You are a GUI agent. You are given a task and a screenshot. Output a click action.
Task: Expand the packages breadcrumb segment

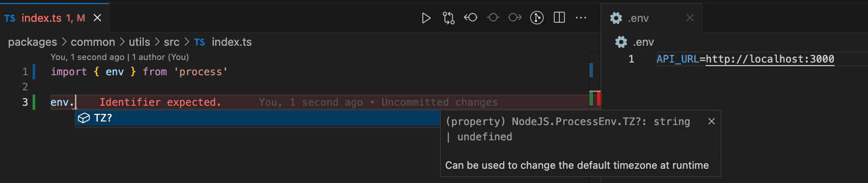(x=33, y=42)
